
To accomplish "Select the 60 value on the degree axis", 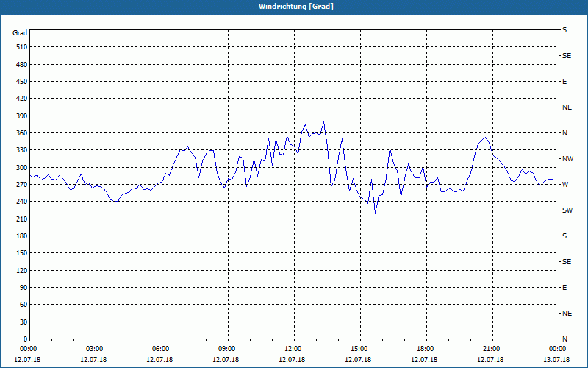I will (24, 305).
